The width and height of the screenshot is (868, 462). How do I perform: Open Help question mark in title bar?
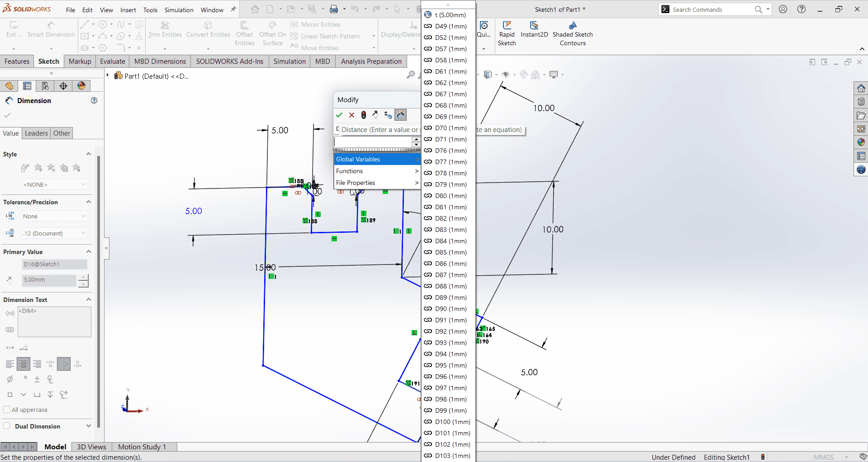click(802, 9)
